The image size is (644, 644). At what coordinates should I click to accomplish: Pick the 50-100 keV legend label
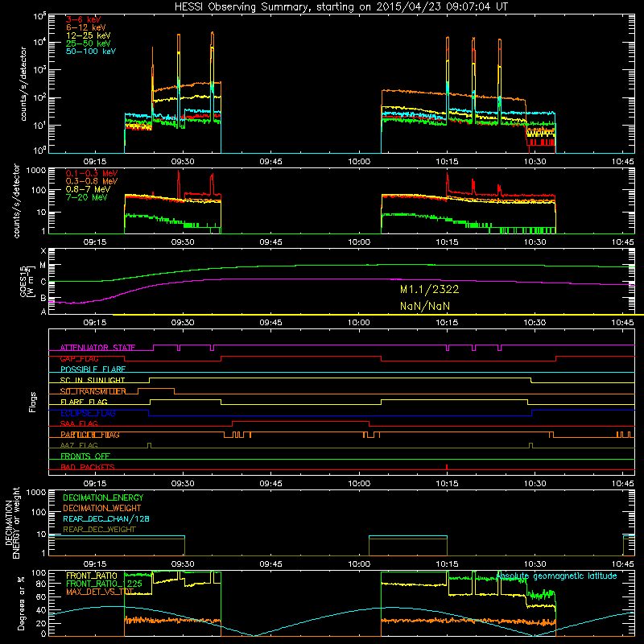pyautogui.click(x=91, y=52)
